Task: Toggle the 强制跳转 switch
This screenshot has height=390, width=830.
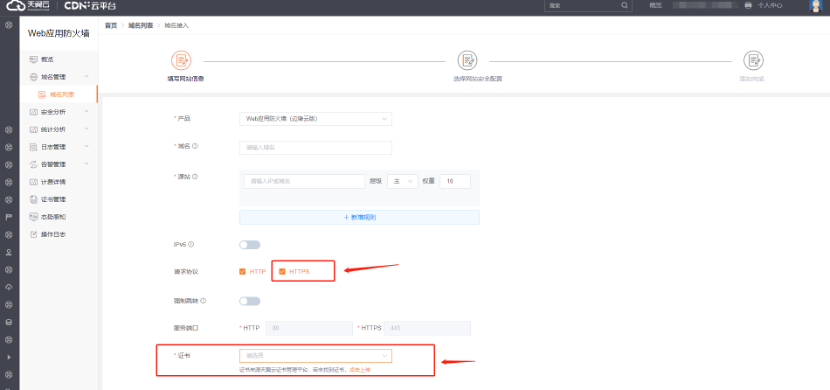Action: pyautogui.click(x=250, y=301)
